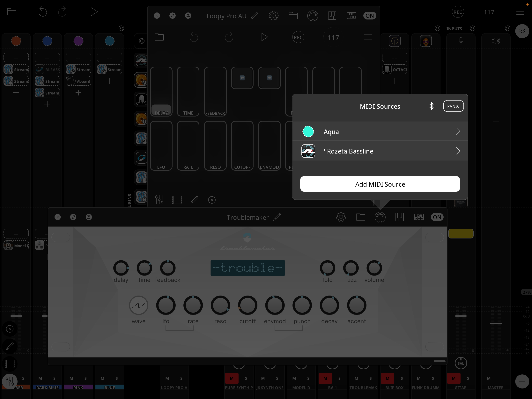This screenshot has height=399, width=532.
Task: Start playback inside Loopy Pro AU window
Action: click(x=264, y=37)
